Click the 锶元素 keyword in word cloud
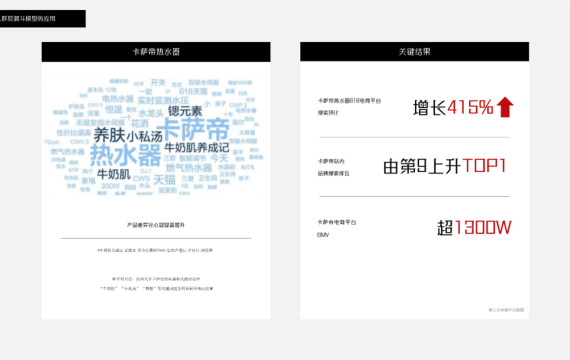The image size is (570, 360). 185,111
